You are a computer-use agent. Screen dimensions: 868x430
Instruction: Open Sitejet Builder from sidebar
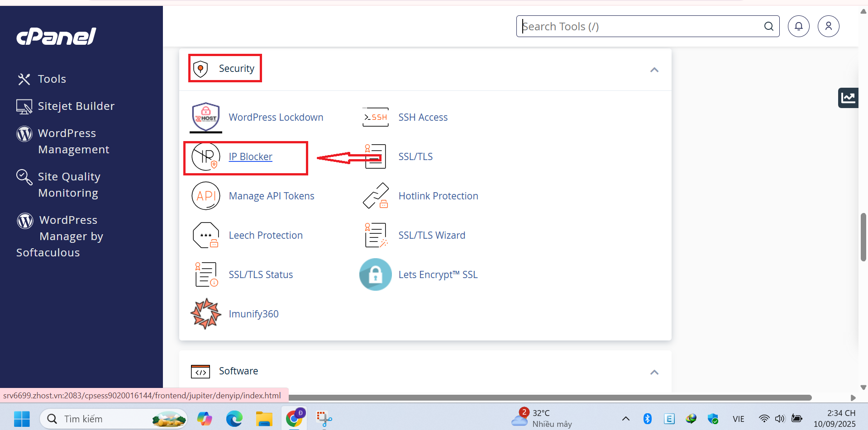pyautogui.click(x=76, y=106)
